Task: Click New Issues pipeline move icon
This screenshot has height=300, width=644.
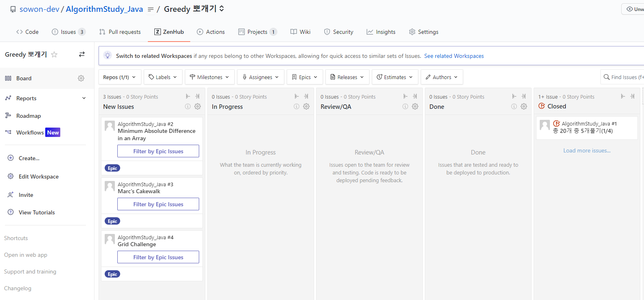Action: point(198,96)
